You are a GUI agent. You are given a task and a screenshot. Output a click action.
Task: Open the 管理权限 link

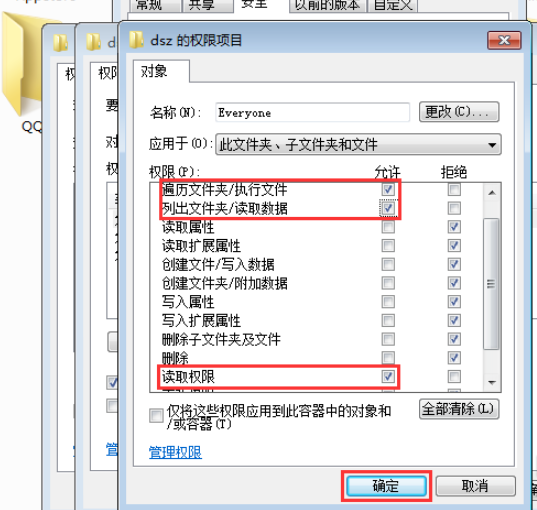(175, 452)
